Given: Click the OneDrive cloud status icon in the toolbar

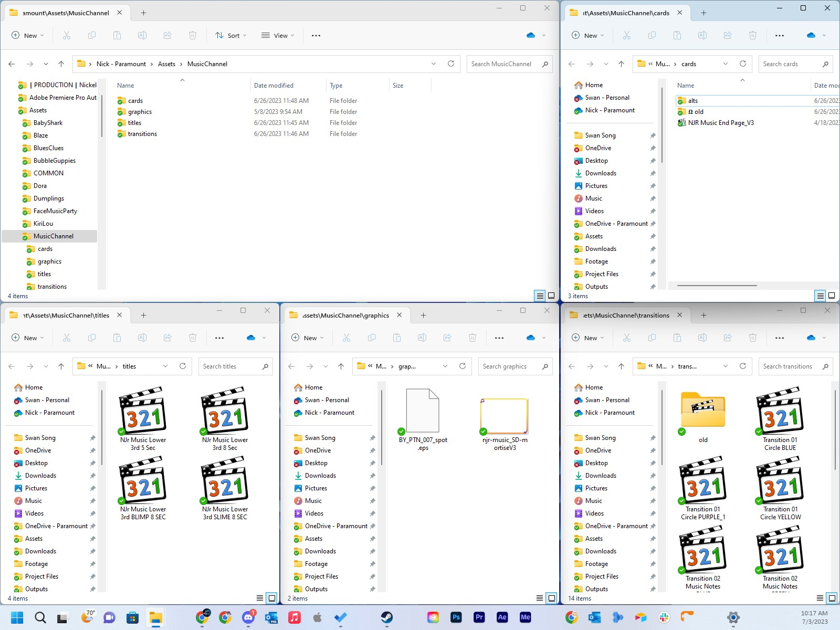Looking at the screenshot, I should tap(530, 35).
